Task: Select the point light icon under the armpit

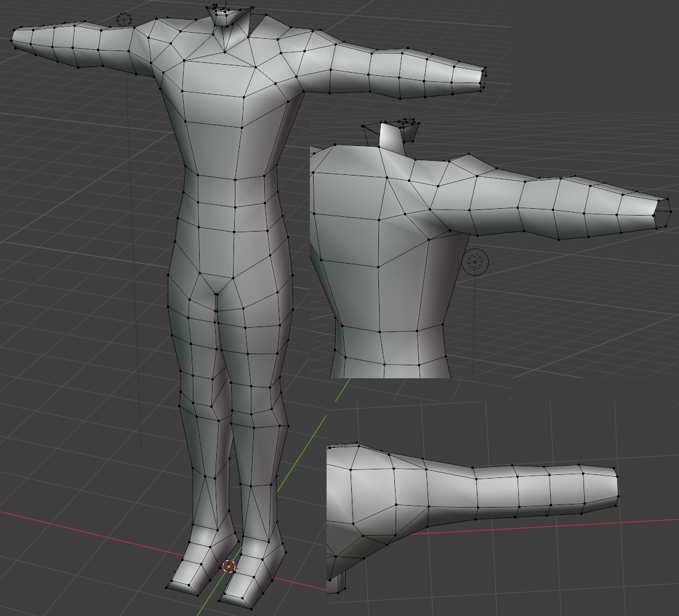Action: click(476, 262)
